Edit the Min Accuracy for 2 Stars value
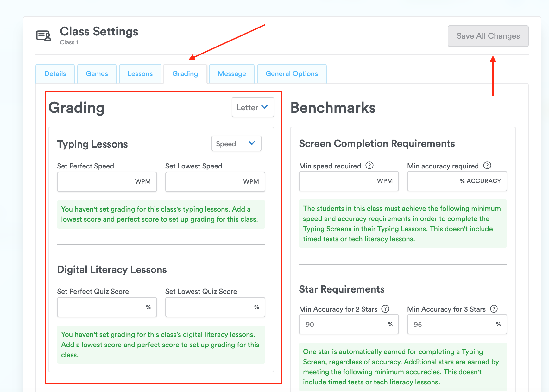 point(348,324)
